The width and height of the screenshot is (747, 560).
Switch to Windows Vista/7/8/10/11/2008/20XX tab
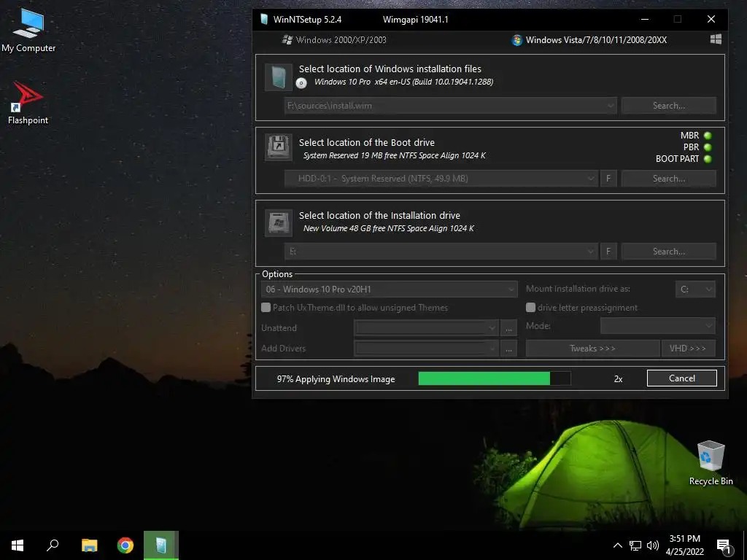(589, 40)
